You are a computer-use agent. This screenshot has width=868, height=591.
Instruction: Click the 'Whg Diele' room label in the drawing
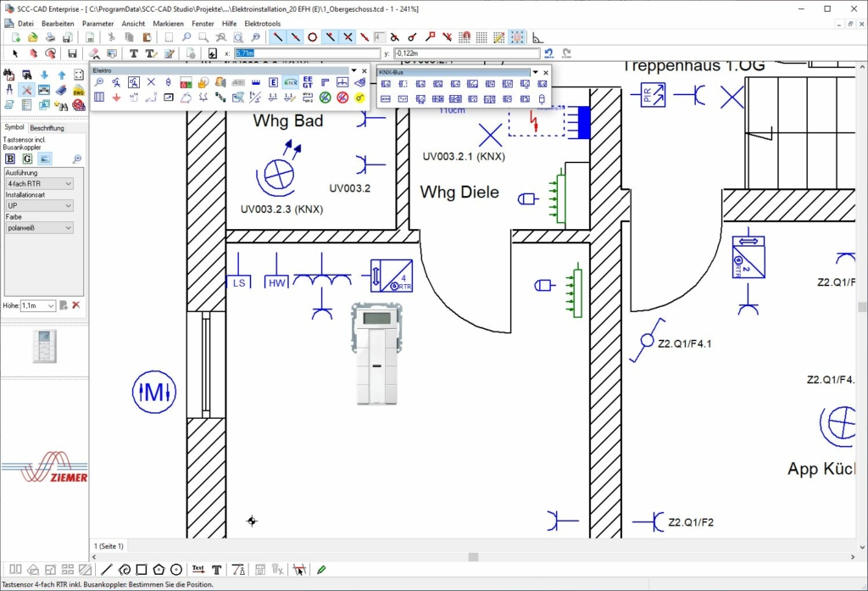pyautogui.click(x=459, y=192)
